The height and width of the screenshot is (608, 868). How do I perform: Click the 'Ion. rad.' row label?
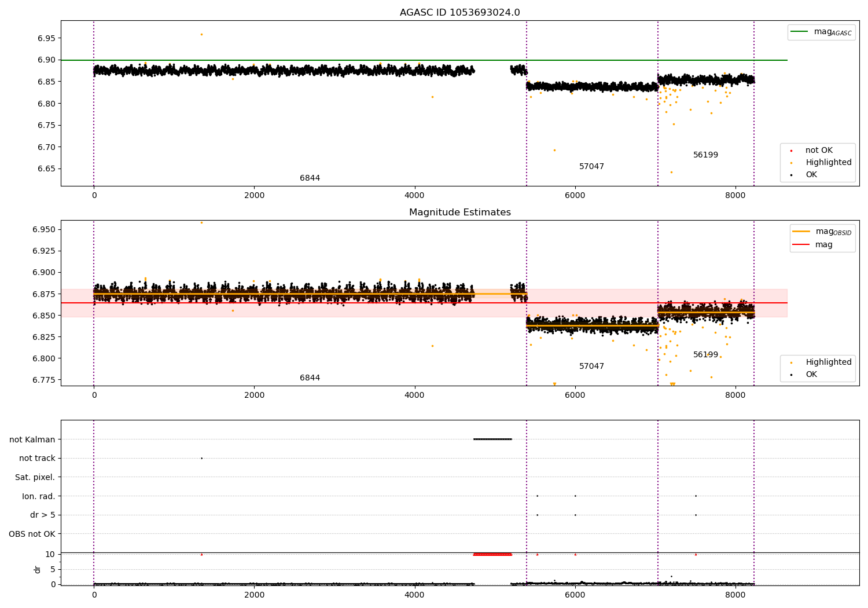pyautogui.click(x=39, y=496)
